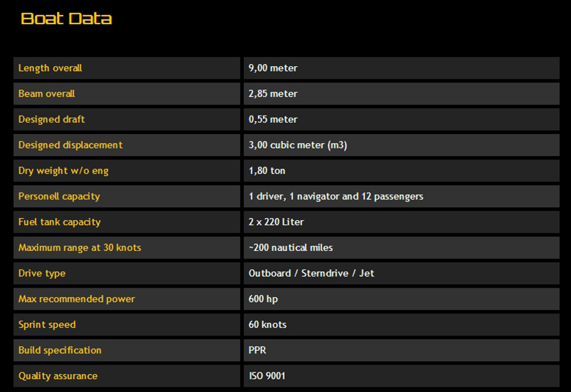Select the Designed displacement label
Image resolution: width=571 pixels, height=392 pixels.
tap(70, 145)
